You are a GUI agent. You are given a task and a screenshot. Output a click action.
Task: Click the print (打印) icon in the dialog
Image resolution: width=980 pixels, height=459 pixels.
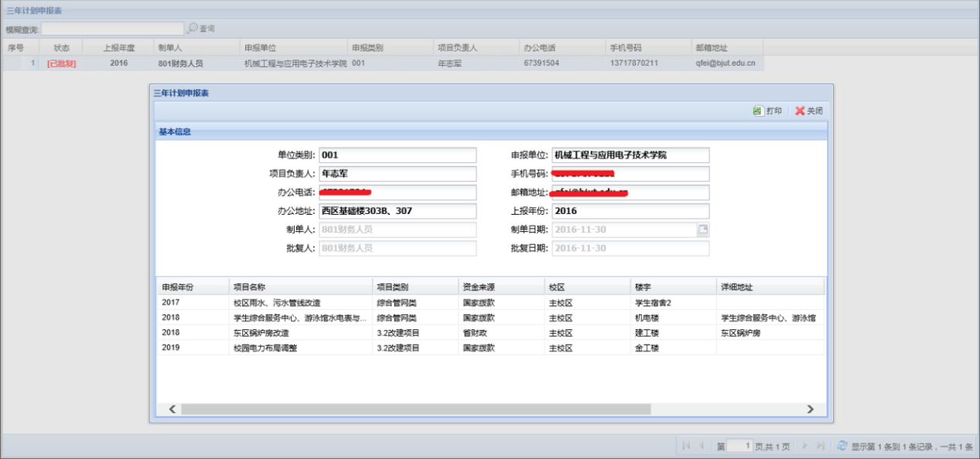(758, 111)
